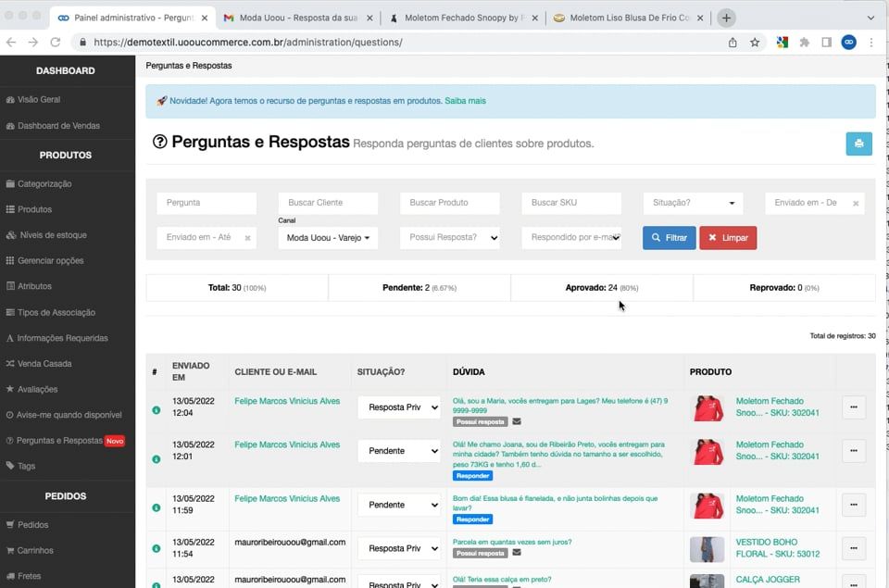Click the blue Filtrar button
This screenshot has width=889, height=588.
[x=669, y=237]
